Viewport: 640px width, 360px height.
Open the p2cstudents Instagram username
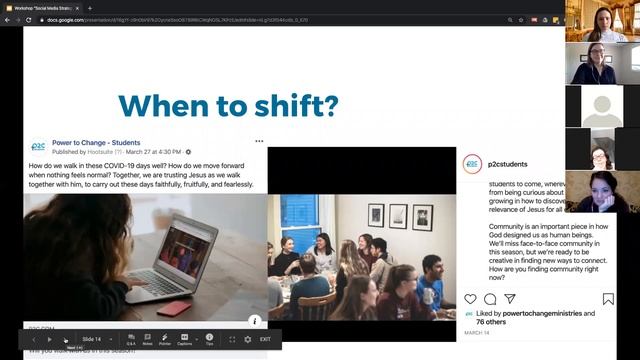508,164
